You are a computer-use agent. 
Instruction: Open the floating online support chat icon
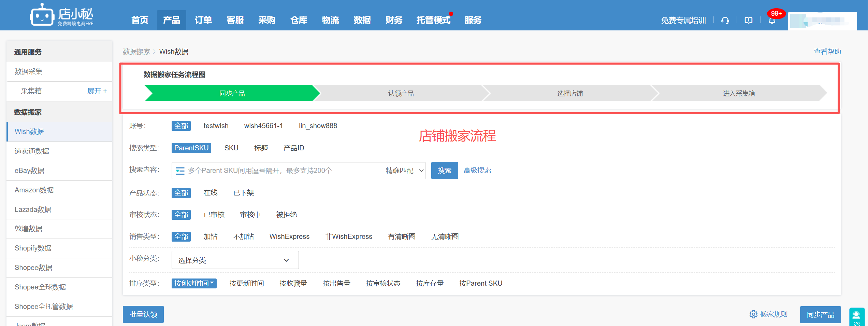(x=856, y=316)
